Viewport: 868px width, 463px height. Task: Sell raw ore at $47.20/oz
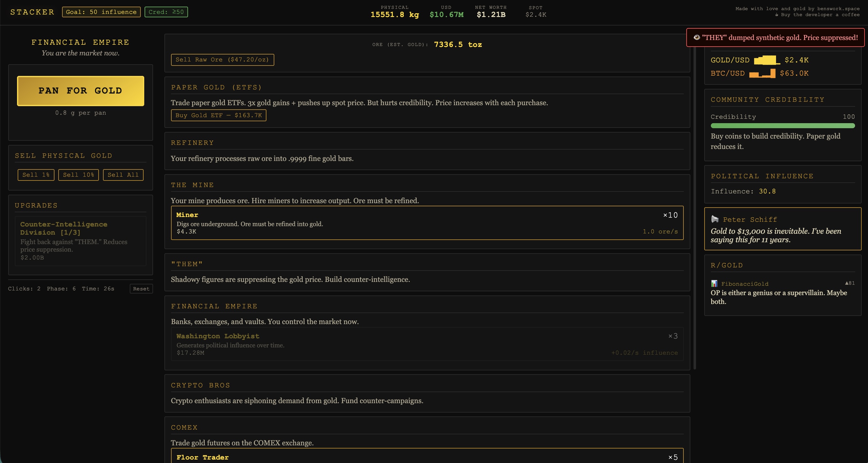pyautogui.click(x=222, y=60)
